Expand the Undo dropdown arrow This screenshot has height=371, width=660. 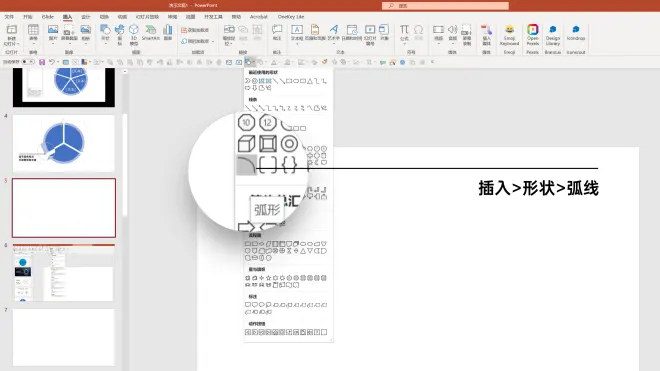click(x=58, y=62)
